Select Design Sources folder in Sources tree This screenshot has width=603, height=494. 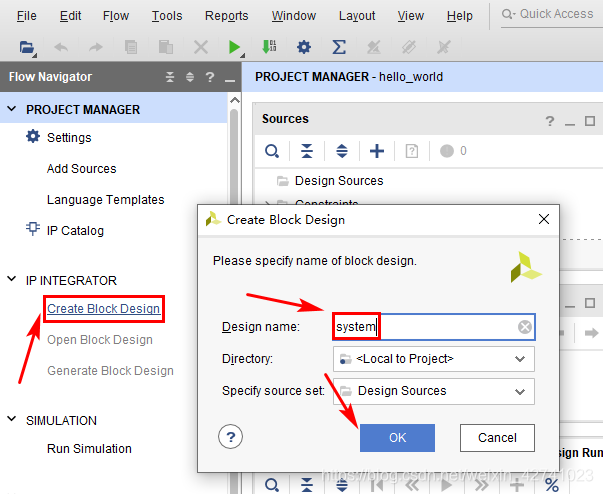[339, 181]
